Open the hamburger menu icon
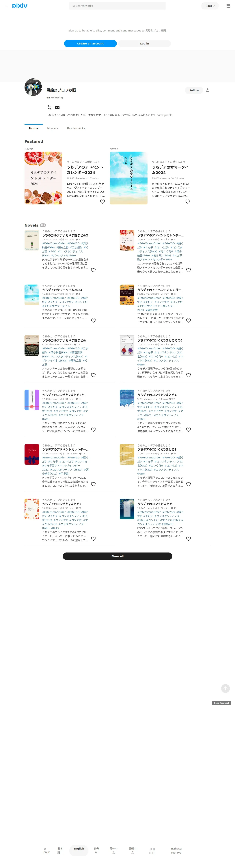 point(6,6)
